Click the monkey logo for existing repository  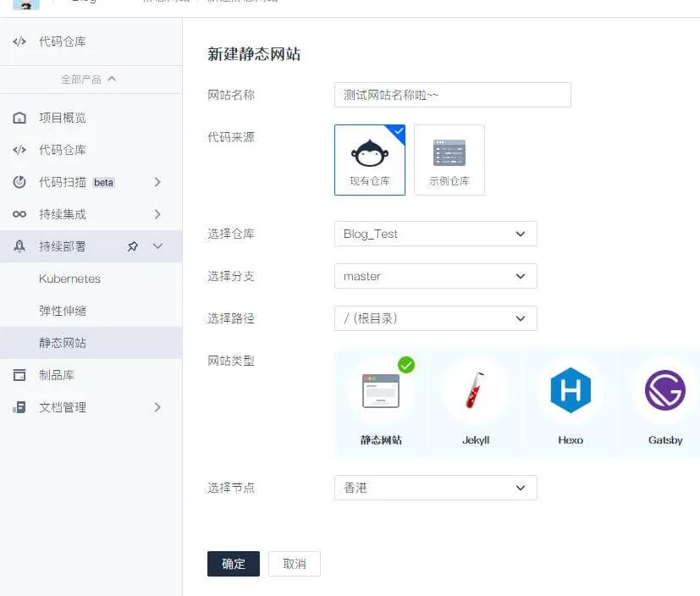tap(370, 153)
